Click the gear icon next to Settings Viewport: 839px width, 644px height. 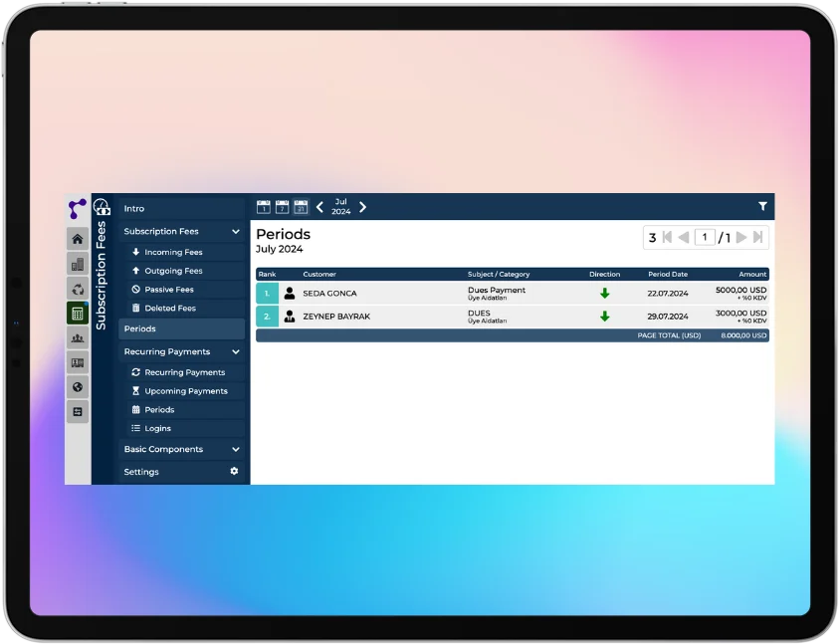[234, 471]
